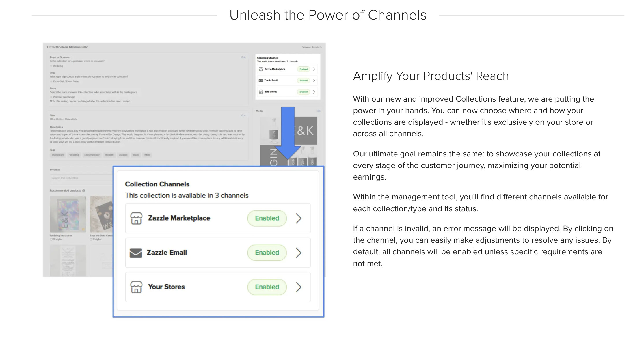Click the Enabled badge on enlarged Zazzle Email row
The height and width of the screenshot is (340, 644).
click(267, 253)
